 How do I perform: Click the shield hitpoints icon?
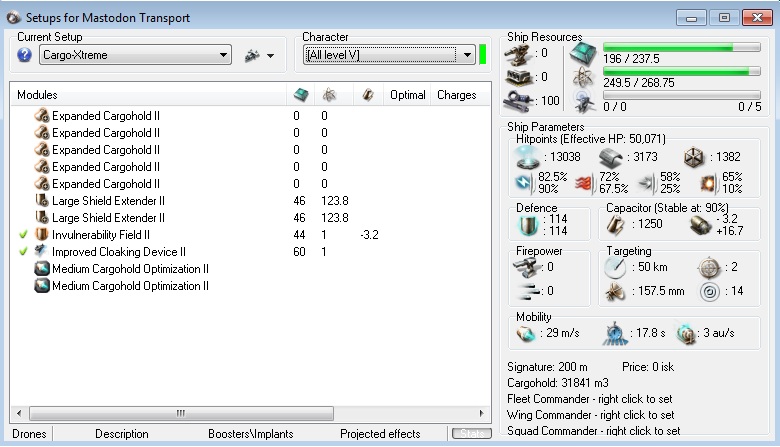527,157
